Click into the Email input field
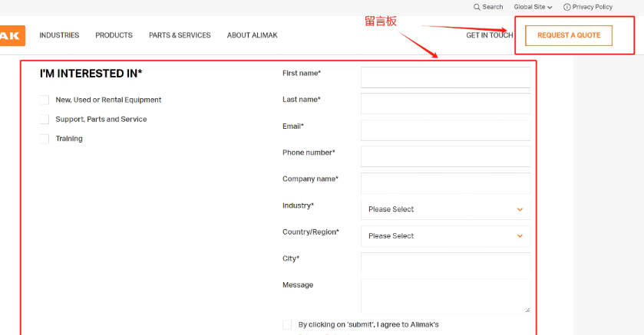 click(445, 130)
